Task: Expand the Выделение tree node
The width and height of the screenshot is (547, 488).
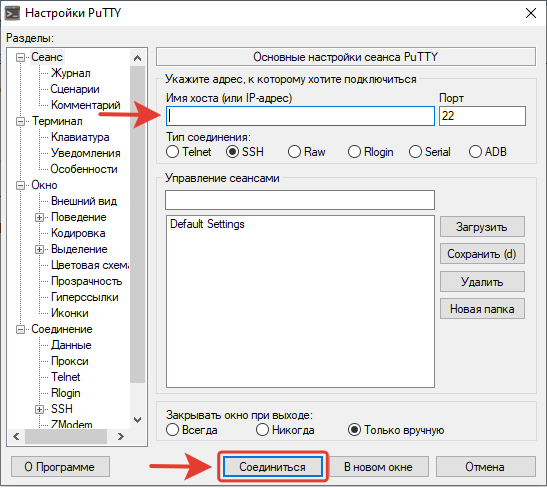Action: pyautogui.click(x=39, y=249)
